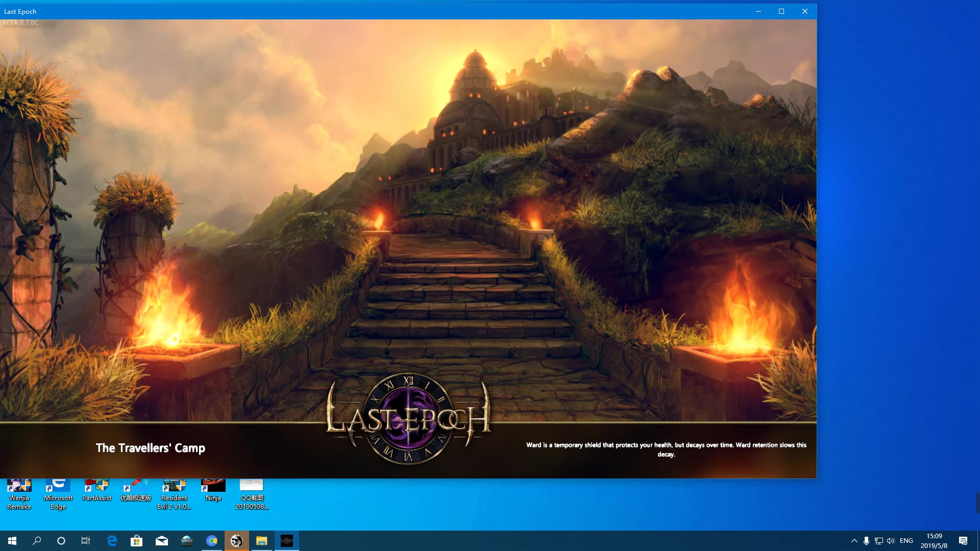Switch to the Chrome-like browser on taskbar
Viewport: 980px width, 551px height.
click(x=212, y=541)
